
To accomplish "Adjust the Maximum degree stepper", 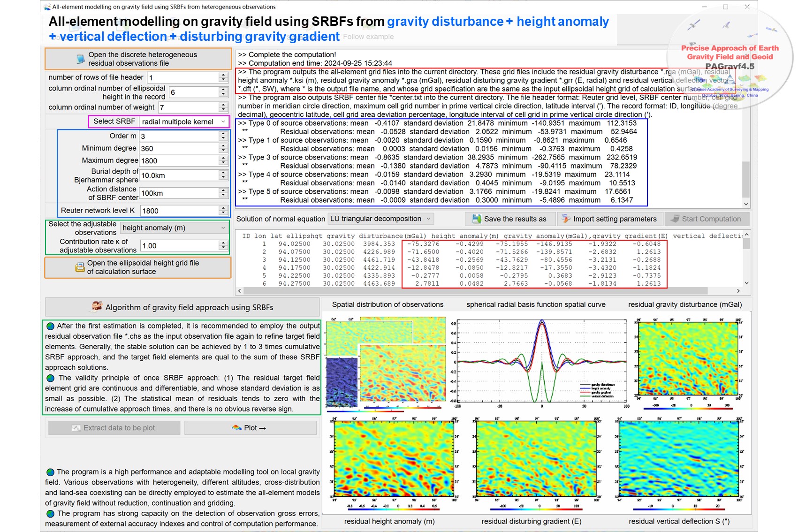I will click(223, 160).
